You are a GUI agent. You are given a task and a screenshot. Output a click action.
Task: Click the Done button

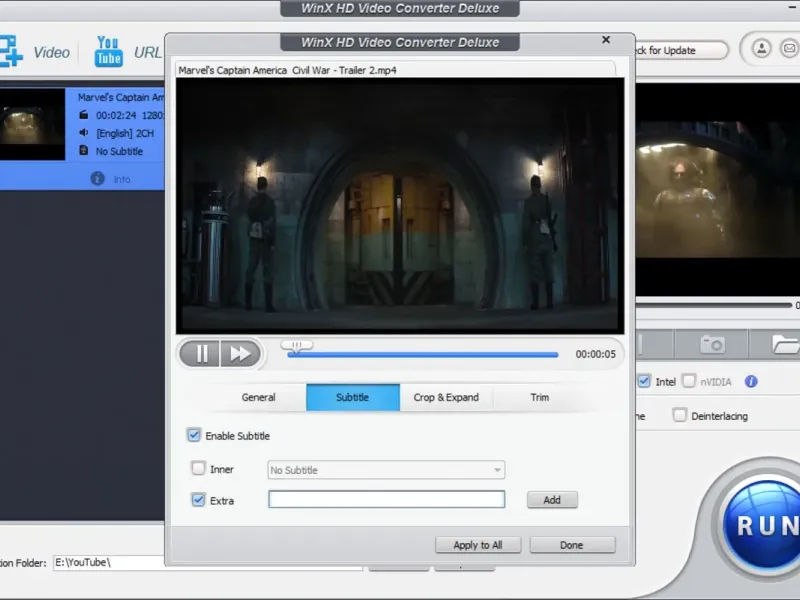(572, 545)
